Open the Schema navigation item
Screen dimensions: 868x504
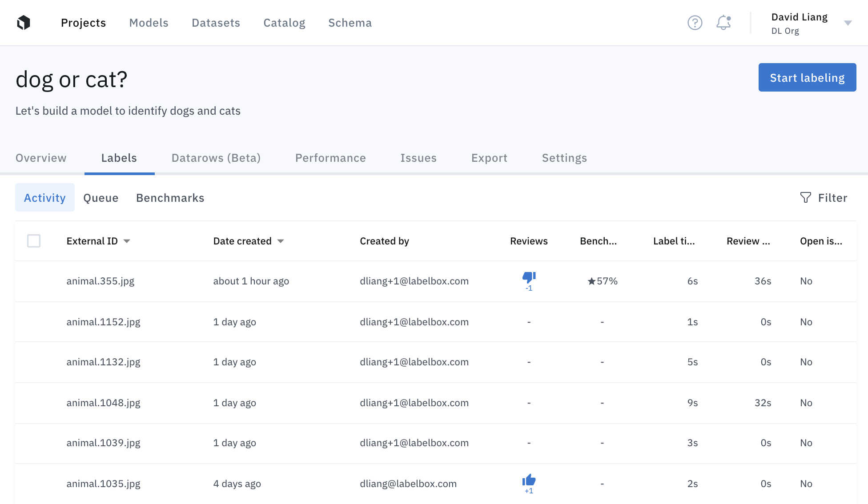coord(350,23)
